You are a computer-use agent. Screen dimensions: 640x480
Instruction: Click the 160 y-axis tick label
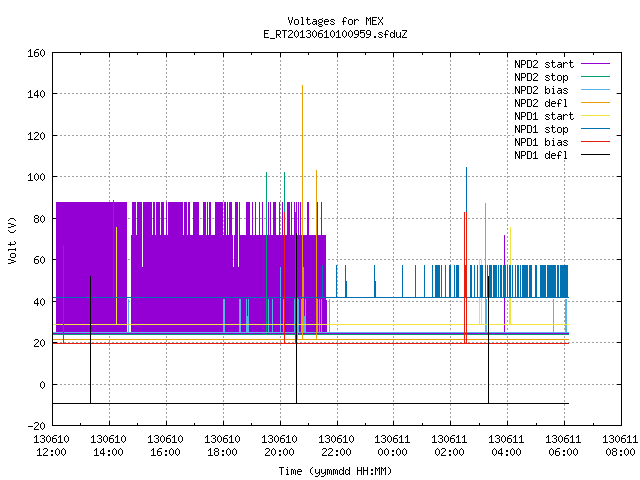tap(36, 53)
